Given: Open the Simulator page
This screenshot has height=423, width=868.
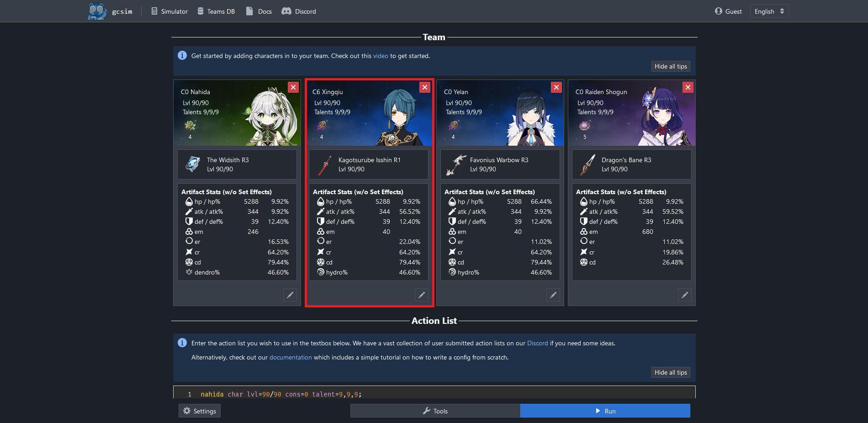Looking at the screenshot, I should 169,11.
